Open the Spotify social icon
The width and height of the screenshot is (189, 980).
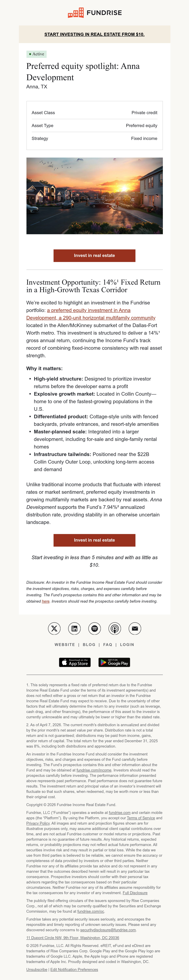[94, 629]
